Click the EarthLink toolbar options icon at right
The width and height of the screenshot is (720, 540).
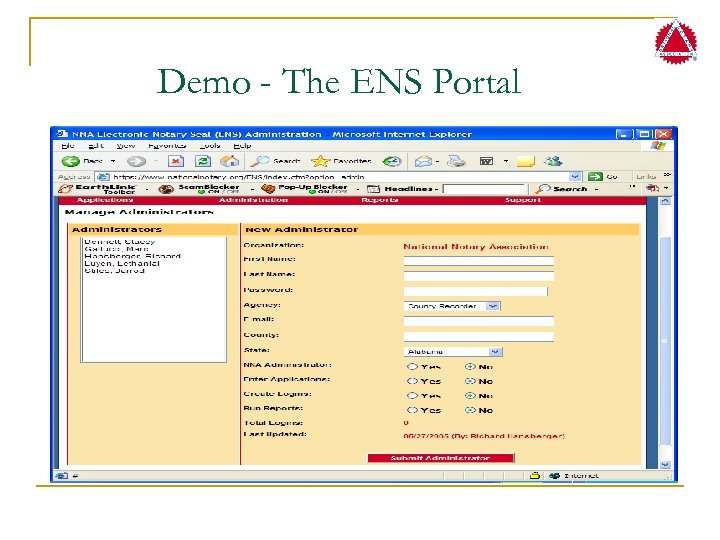pyautogui.click(x=652, y=188)
